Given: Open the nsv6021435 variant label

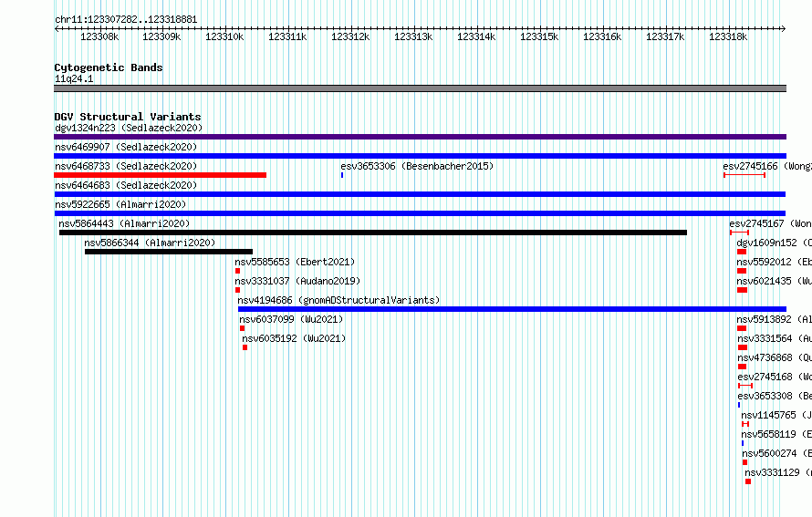Looking at the screenshot, I should pyautogui.click(x=775, y=281).
